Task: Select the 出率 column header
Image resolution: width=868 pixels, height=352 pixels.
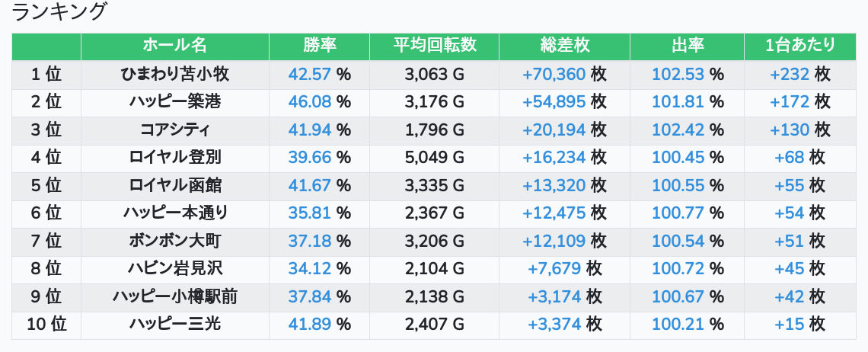Action: (687, 46)
